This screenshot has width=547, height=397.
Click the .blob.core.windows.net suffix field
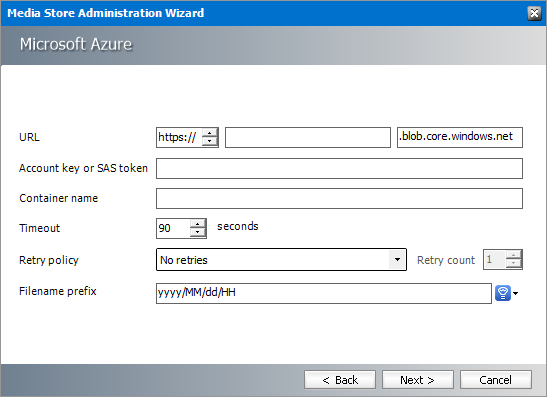tap(459, 137)
